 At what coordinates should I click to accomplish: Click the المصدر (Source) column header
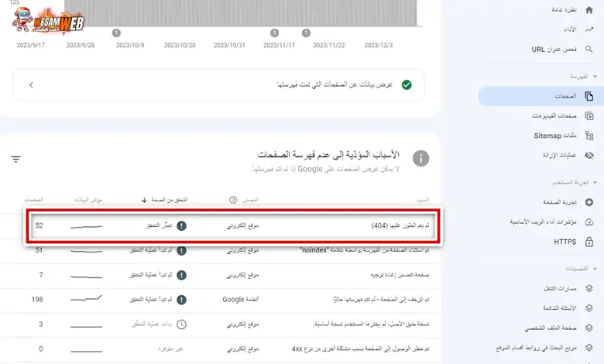click(x=250, y=200)
